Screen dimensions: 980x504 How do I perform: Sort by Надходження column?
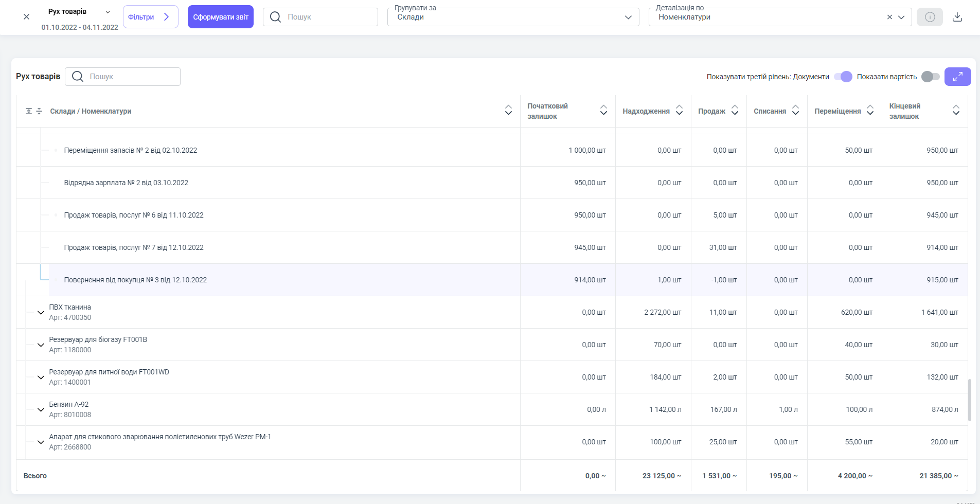point(679,111)
